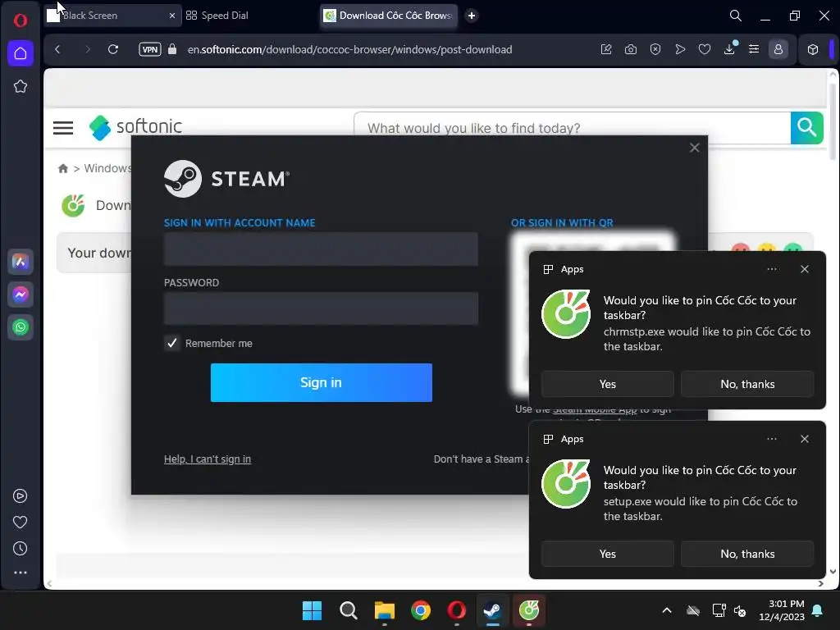
Task: Open the Softonic hamburger menu
Action: click(x=63, y=127)
